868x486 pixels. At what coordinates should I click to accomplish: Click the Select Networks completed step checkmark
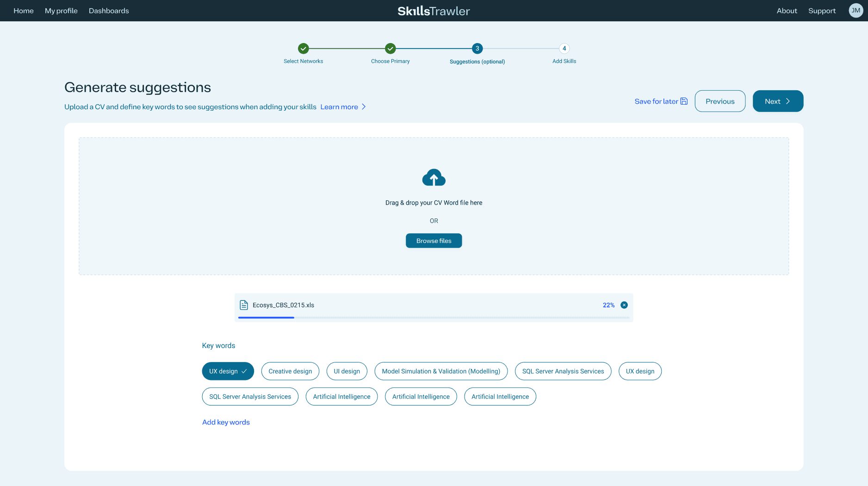pyautogui.click(x=304, y=49)
